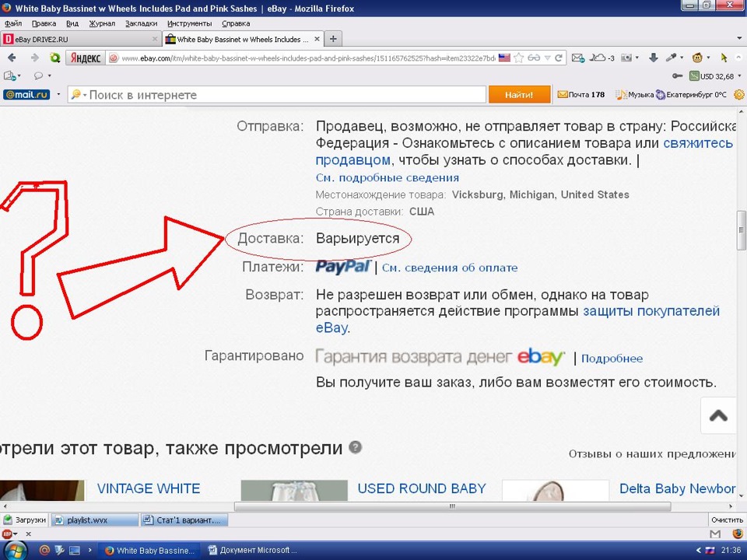Click the question mark help icon beside heading

coord(356,447)
